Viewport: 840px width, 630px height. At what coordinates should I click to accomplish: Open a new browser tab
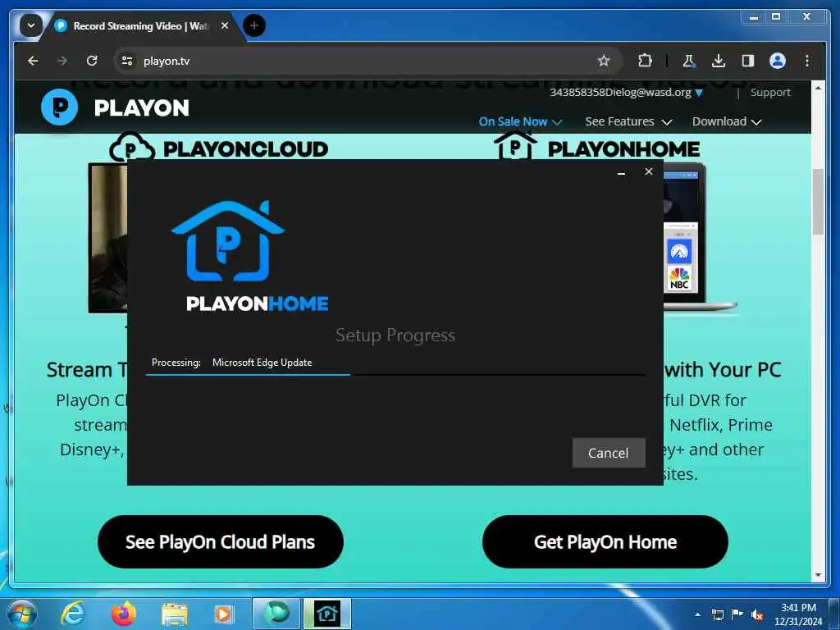254,25
